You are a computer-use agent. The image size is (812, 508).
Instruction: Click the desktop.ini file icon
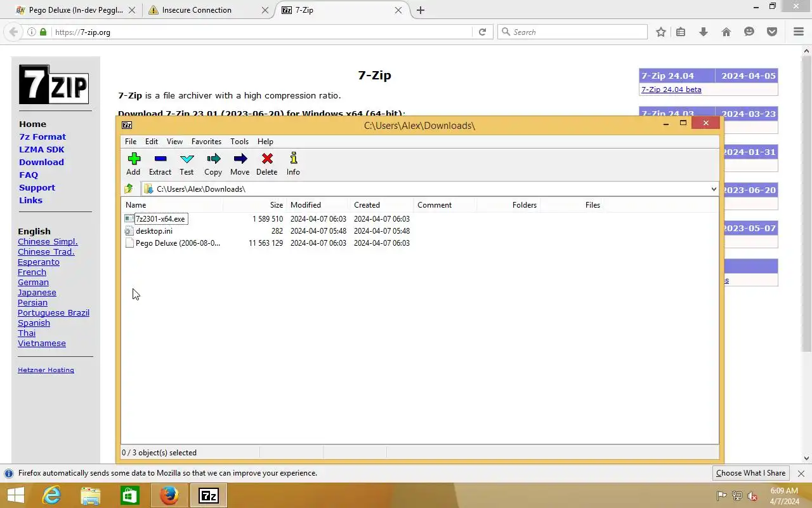coord(129,231)
